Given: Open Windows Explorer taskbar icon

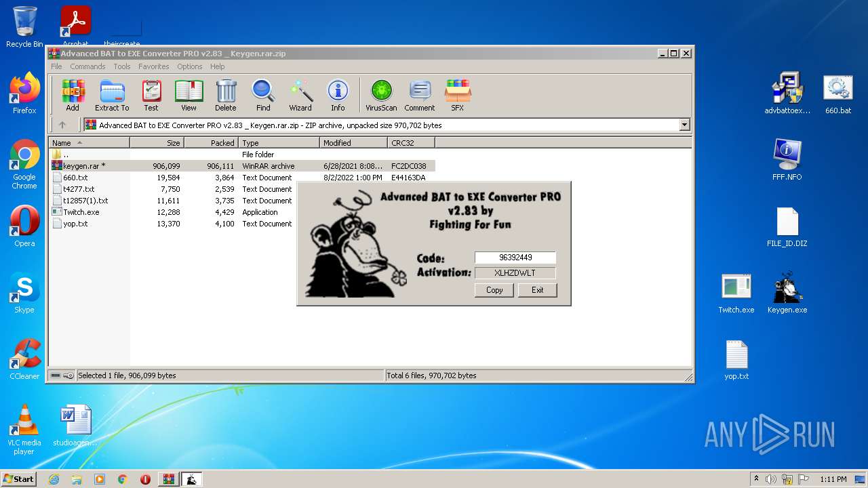Looking at the screenshot, I should (77, 479).
